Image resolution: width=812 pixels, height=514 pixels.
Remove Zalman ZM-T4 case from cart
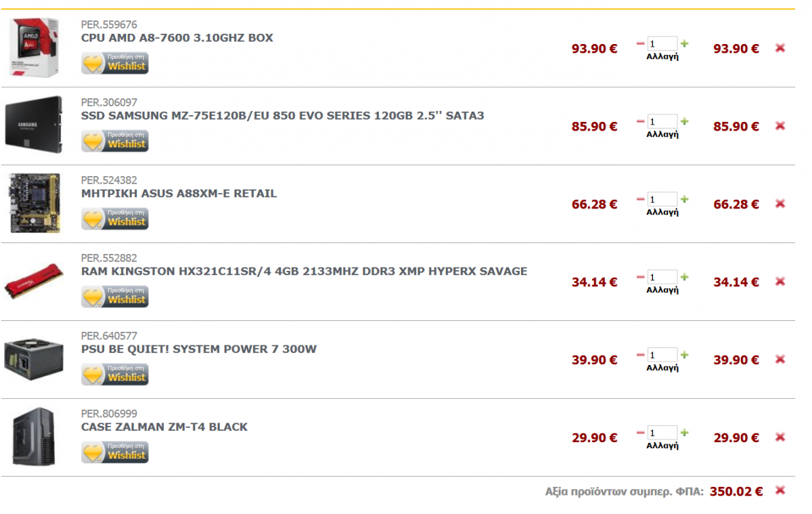pyautogui.click(x=780, y=437)
